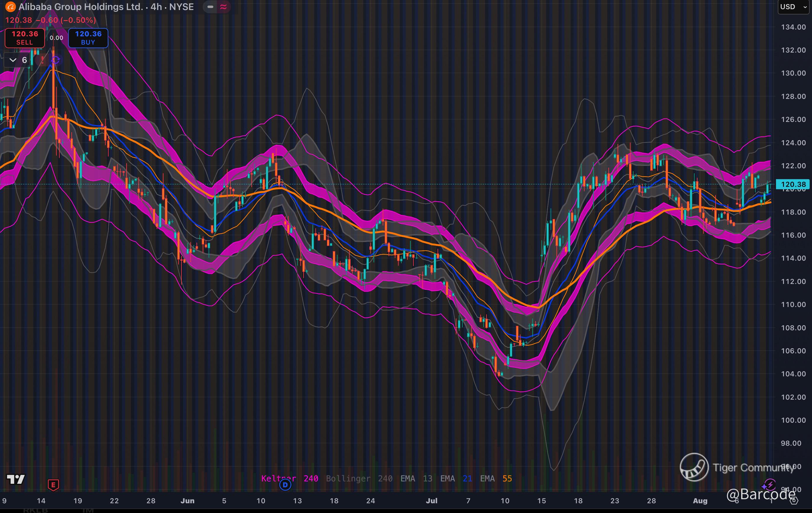The height and width of the screenshot is (513, 812).
Task: Click the purple lightning bolt icon
Action: pos(770,485)
